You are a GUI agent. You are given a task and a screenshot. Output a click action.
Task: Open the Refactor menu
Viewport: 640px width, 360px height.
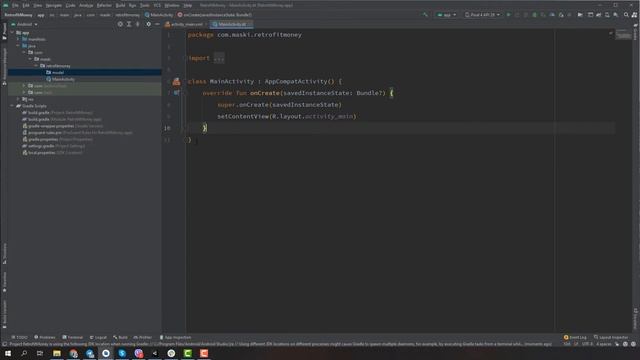click(104, 5)
